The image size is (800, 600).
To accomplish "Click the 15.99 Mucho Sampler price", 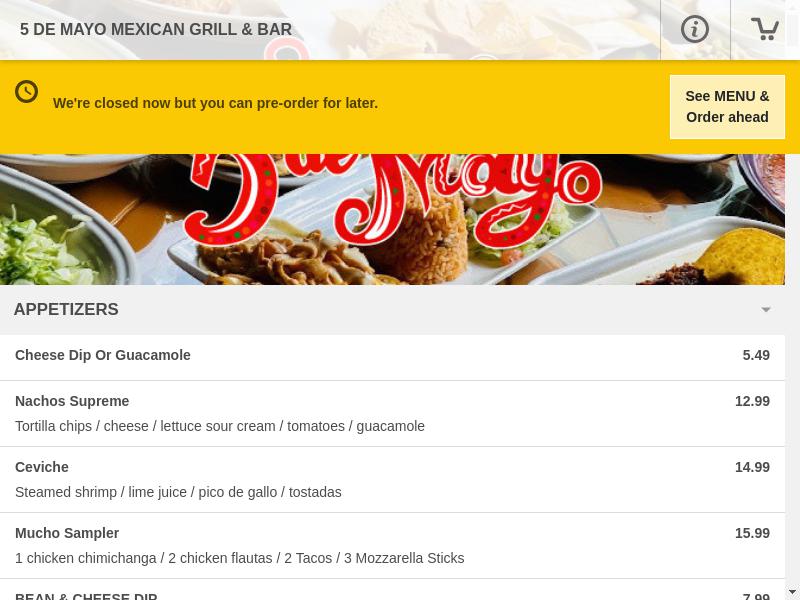I will [x=752, y=533].
